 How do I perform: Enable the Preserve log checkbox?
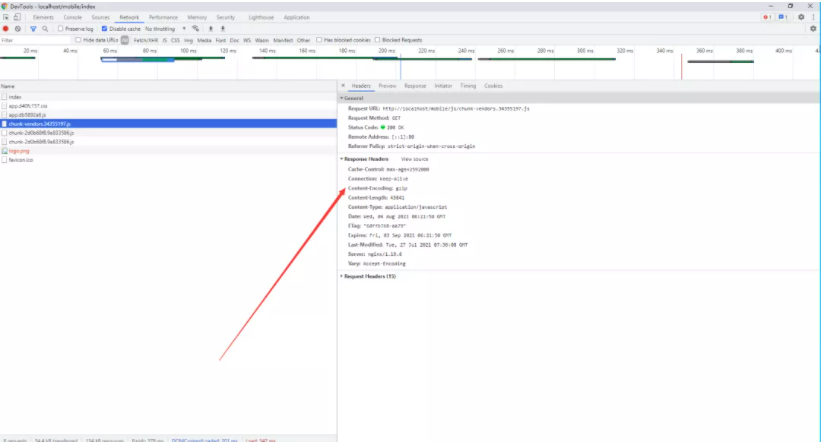click(x=60, y=29)
